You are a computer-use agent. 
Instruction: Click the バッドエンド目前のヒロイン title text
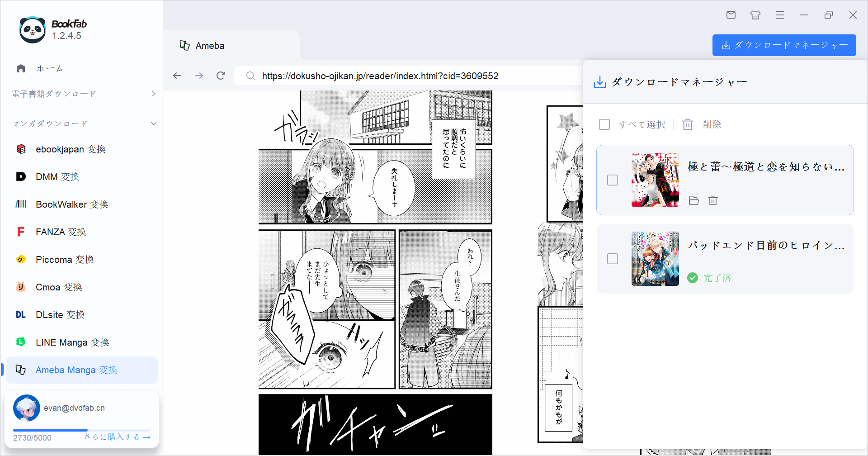(x=766, y=245)
